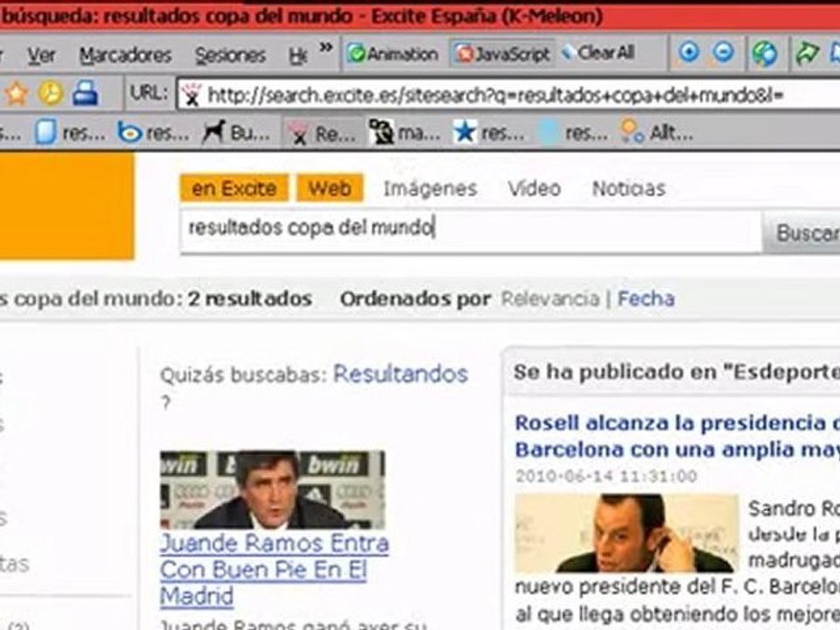This screenshot has width=840, height=630.
Task: Click the zoom in magnifier icon
Action: point(689,52)
